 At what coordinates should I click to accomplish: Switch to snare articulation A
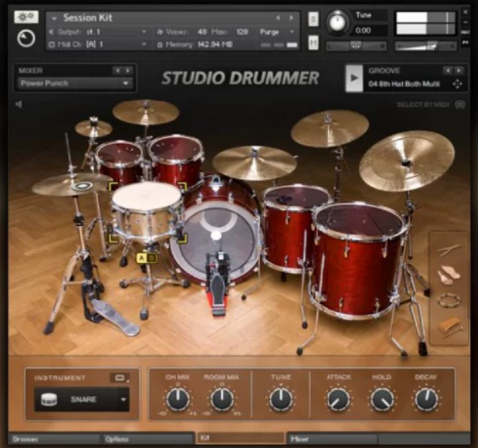[141, 258]
